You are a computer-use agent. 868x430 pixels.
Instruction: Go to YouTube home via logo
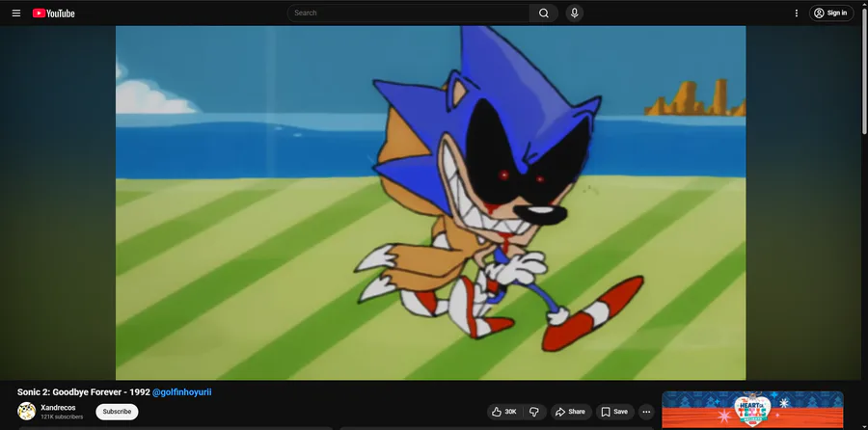[54, 13]
